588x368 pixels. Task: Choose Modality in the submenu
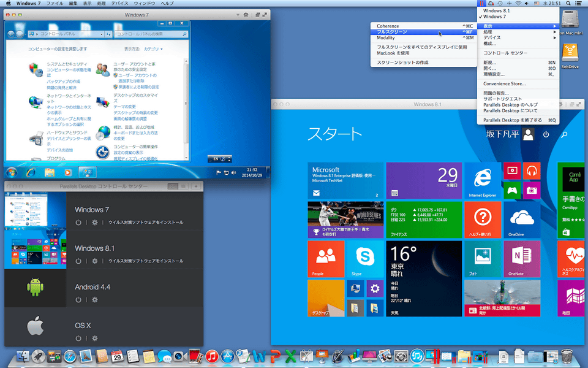424,37
